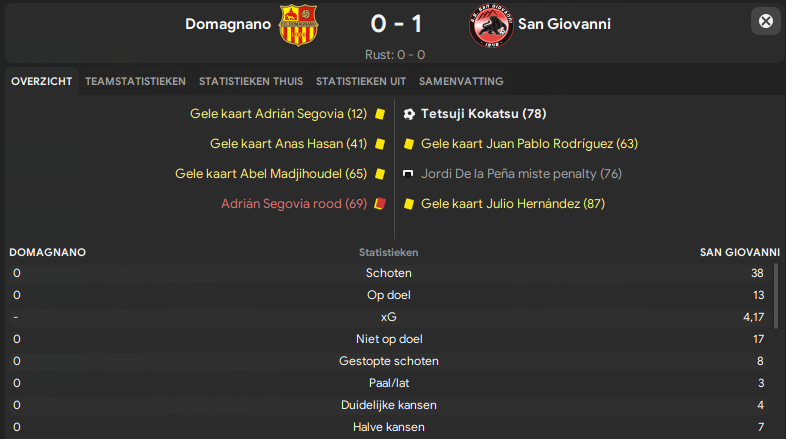Select the xG statistics row
This screenshot has height=439, width=786.
tap(389, 317)
